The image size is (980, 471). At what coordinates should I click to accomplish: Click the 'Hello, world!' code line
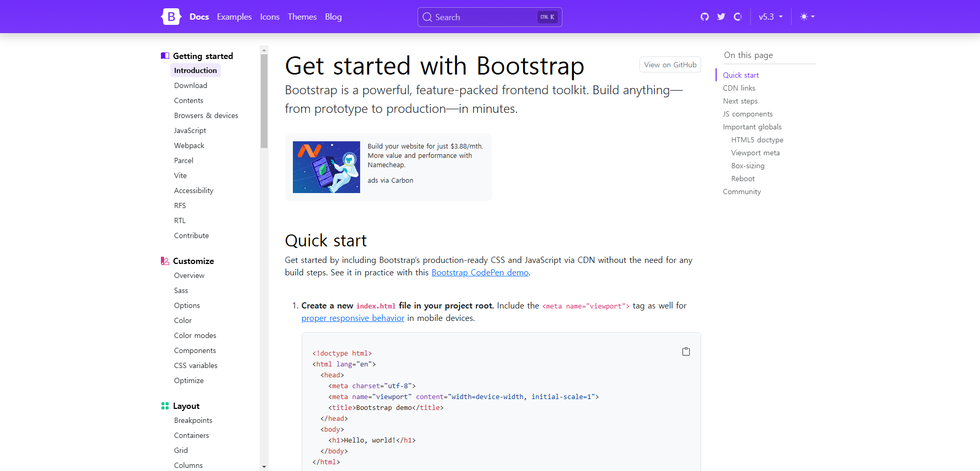coord(372,440)
